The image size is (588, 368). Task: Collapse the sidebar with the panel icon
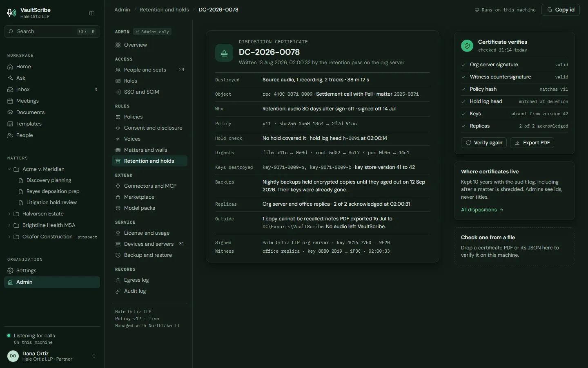tap(92, 13)
